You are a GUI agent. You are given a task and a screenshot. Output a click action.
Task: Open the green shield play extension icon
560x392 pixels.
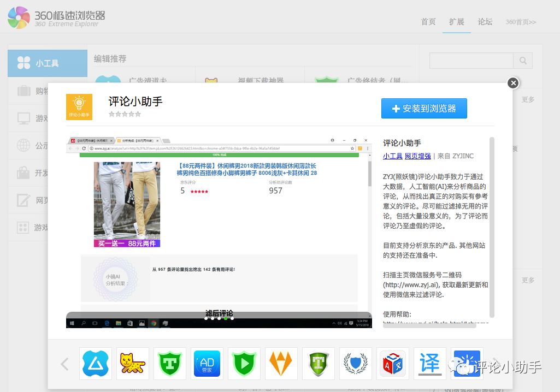pos(244,364)
